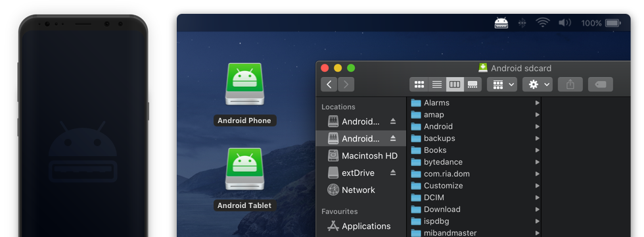Screen dimensions: 644x237
Task: Click the volume speaker icon in menu bar
Action: click(x=564, y=23)
